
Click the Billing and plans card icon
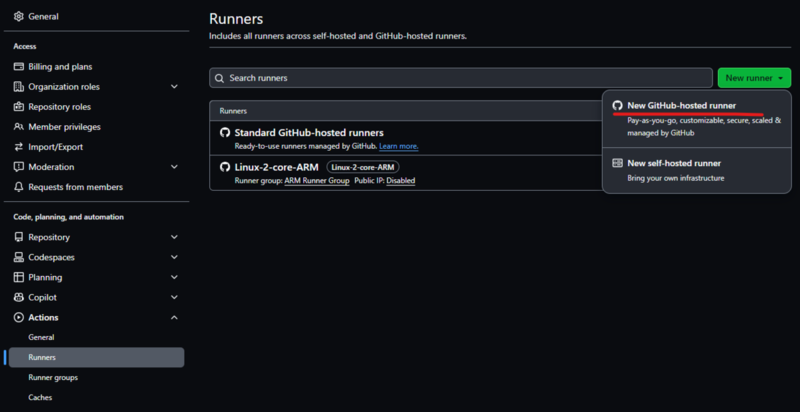(x=19, y=67)
